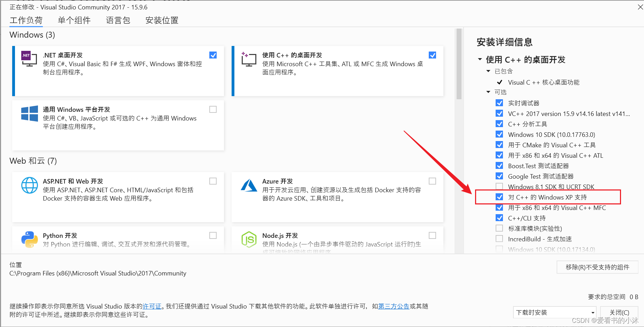Open the 第三方公告 link
The width and height of the screenshot is (644, 327).
(x=394, y=306)
